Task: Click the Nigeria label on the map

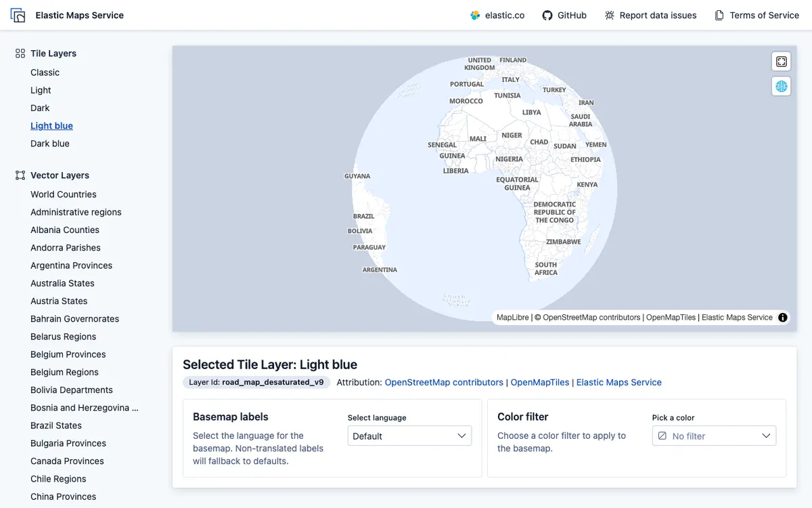Action: tap(509, 159)
